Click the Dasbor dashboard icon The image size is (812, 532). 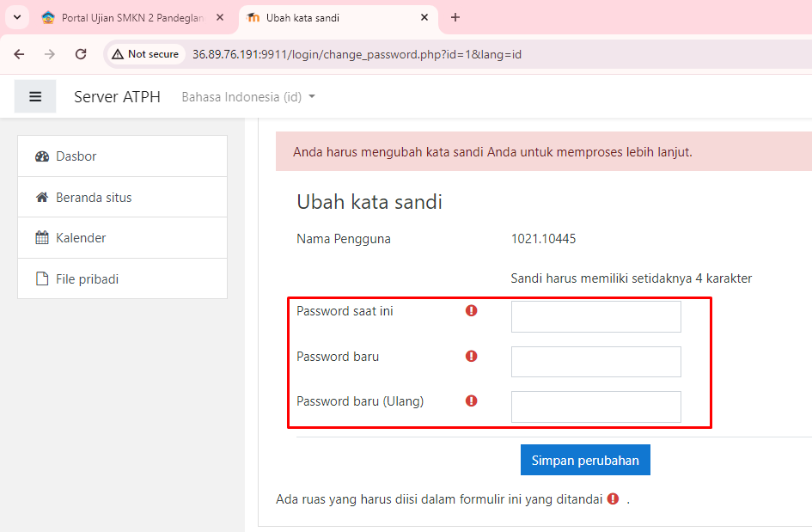tap(42, 156)
